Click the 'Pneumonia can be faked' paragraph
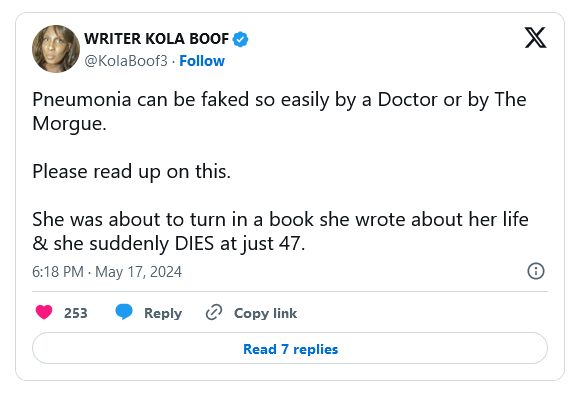Viewport: 574px width, 396px height. [x=279, y=111]
